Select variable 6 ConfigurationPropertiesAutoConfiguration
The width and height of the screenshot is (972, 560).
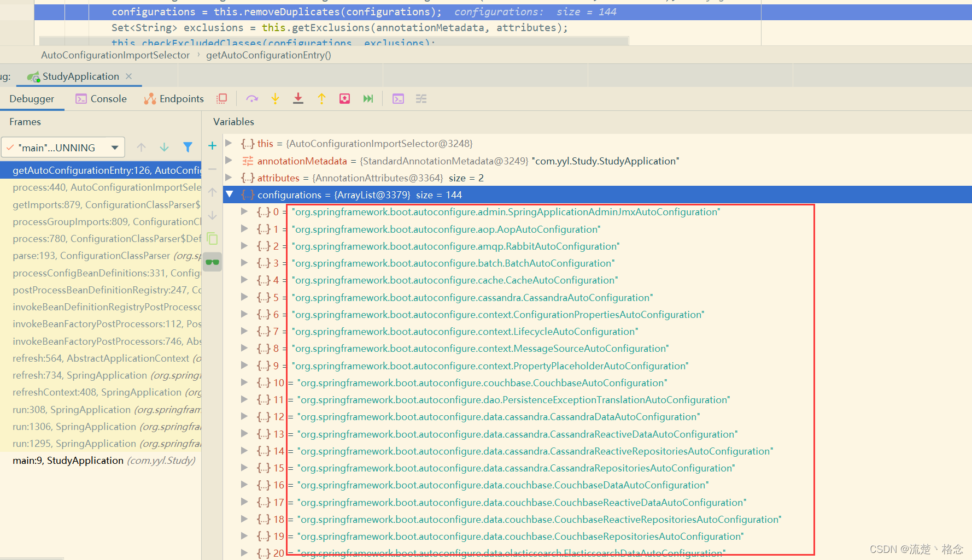click(597, 314)
